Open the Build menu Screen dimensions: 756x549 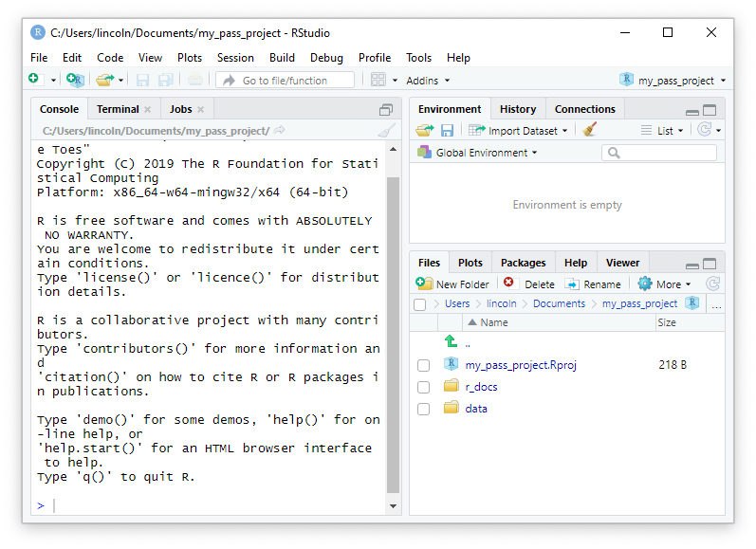tap(282, 58)
